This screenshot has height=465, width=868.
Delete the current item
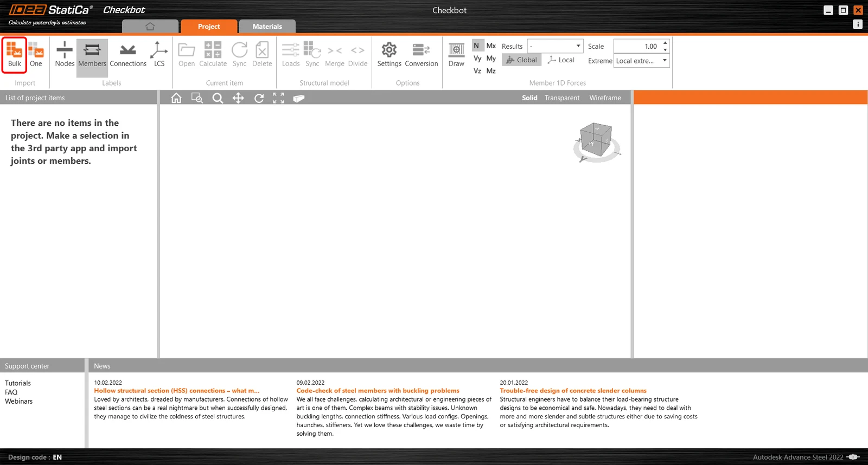pyautogui.click(x=262, y=55)
